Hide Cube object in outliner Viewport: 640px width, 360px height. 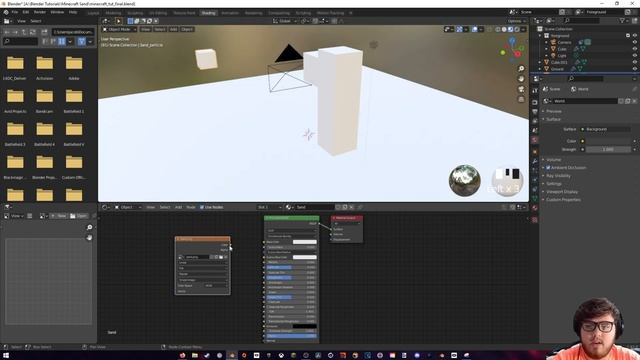pyautogui.click(x=635, y=49)
